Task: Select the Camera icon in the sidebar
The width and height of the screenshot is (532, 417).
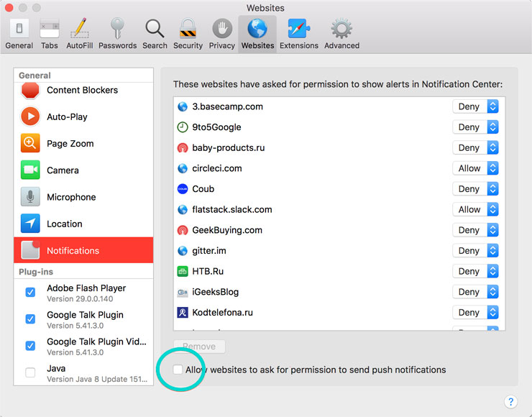Action: (30, 170)
